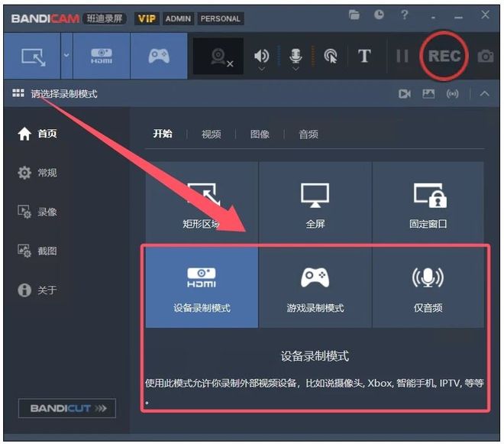Click the 请选择录制模式 label
Viewport: 504px width, 444px height.
click(64, 94)
